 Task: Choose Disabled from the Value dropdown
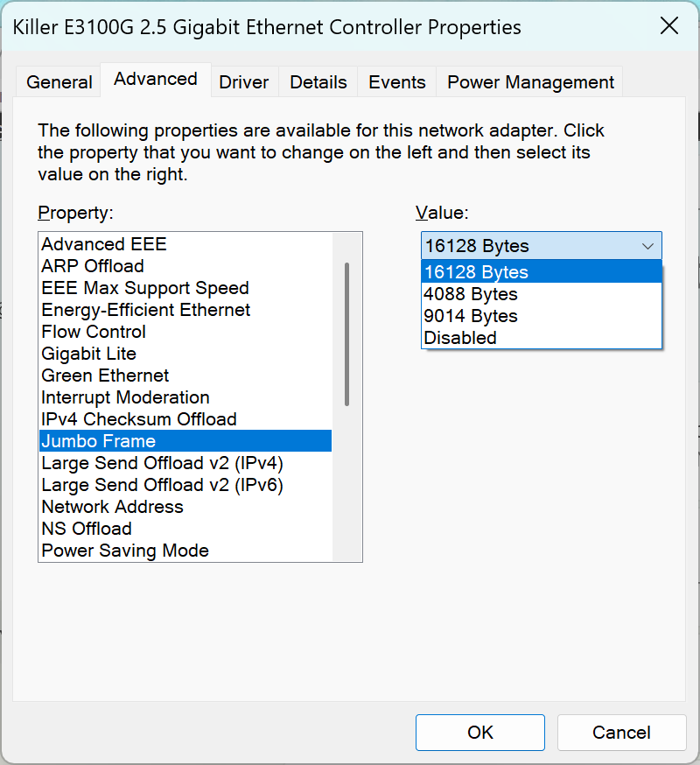pyautogui.click(x=542, y=338)
